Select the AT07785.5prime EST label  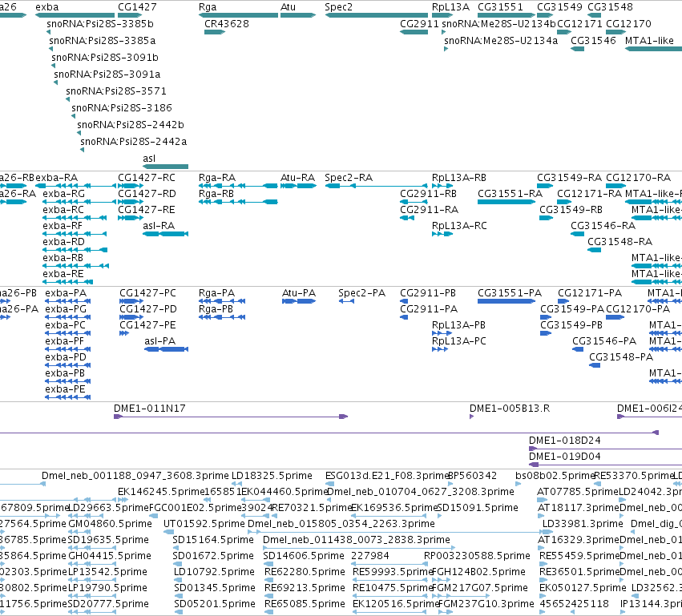578,492
